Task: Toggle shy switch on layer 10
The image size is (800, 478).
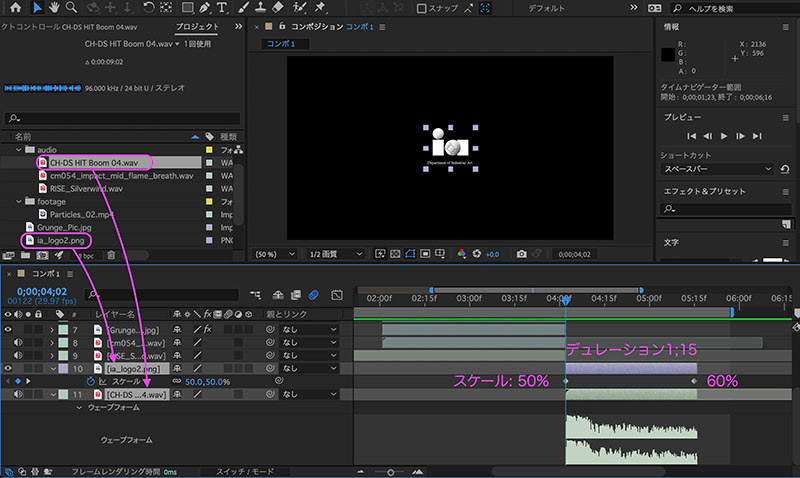Action: [x=177, y=368]
